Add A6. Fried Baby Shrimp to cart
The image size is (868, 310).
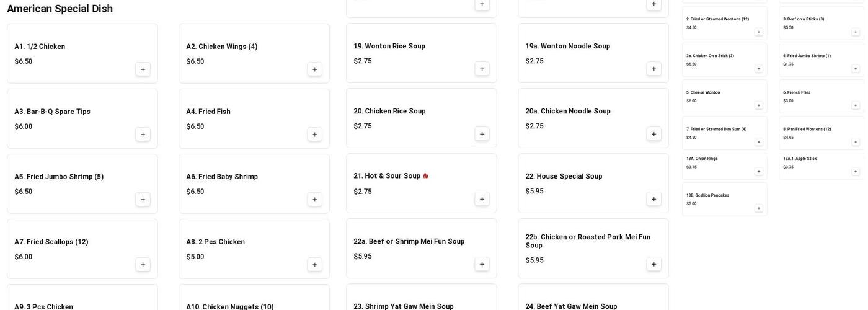(x=314, y=200)
